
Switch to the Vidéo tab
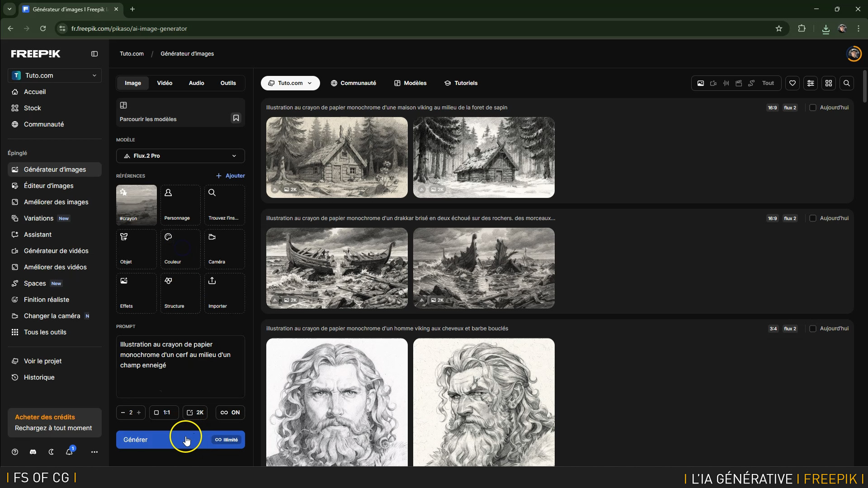coord(165,83)
